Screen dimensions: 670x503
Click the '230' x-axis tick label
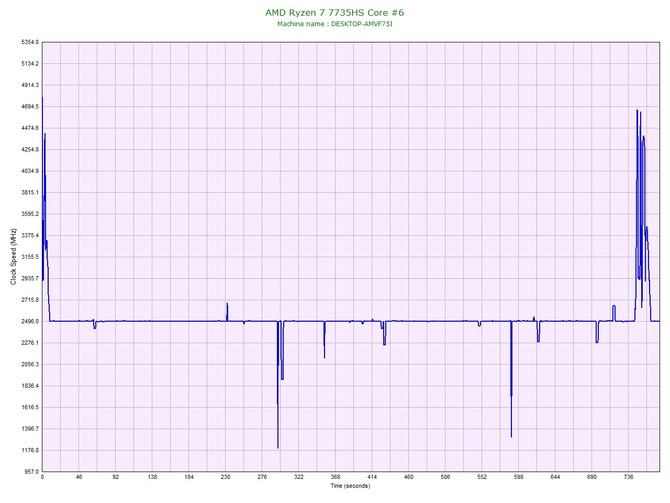tap(226, 477)
